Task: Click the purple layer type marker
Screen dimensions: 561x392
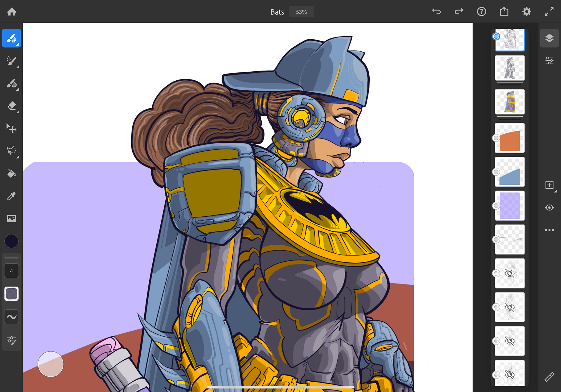Action: click(496, 206)
